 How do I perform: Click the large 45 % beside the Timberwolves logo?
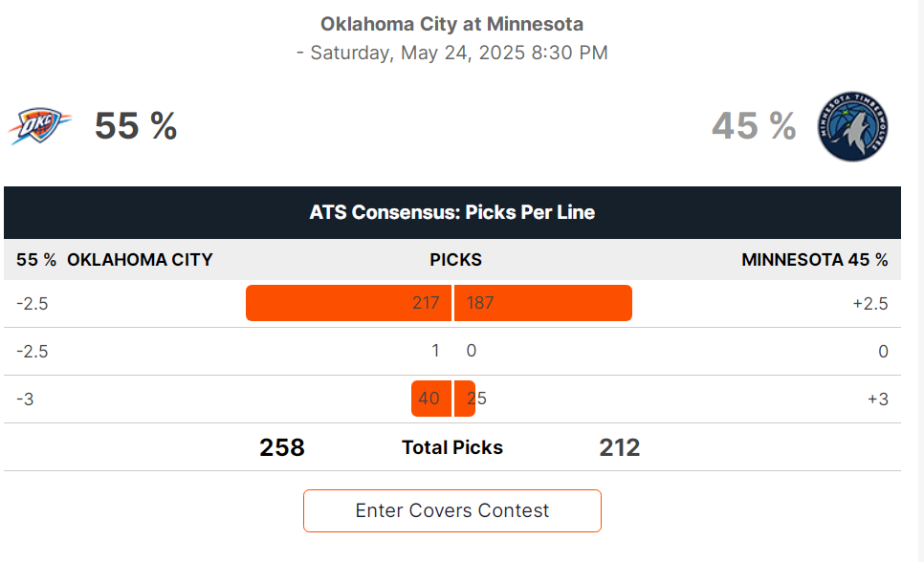click(754, 125)
